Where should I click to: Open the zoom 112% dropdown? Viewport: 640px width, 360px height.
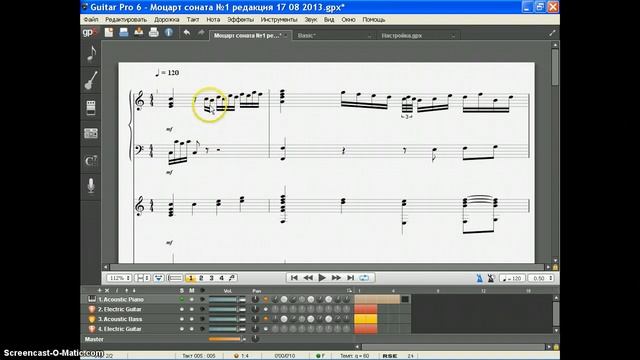pyautogui.click(x=119, y=278)
